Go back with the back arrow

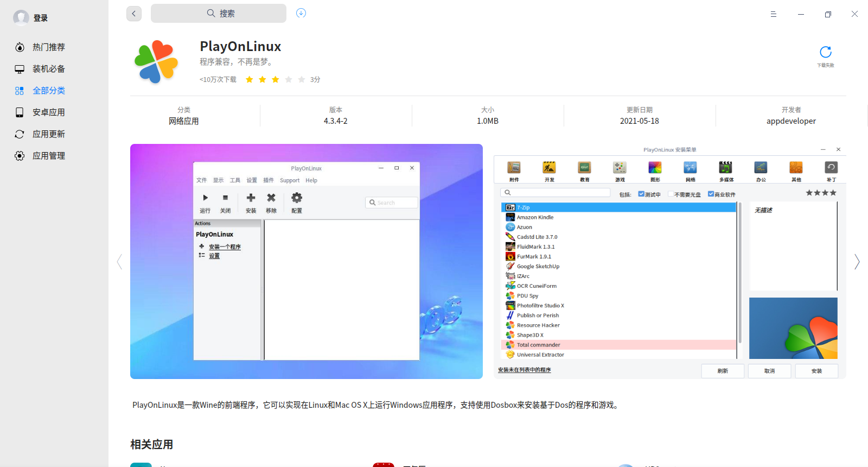(134, 14)
